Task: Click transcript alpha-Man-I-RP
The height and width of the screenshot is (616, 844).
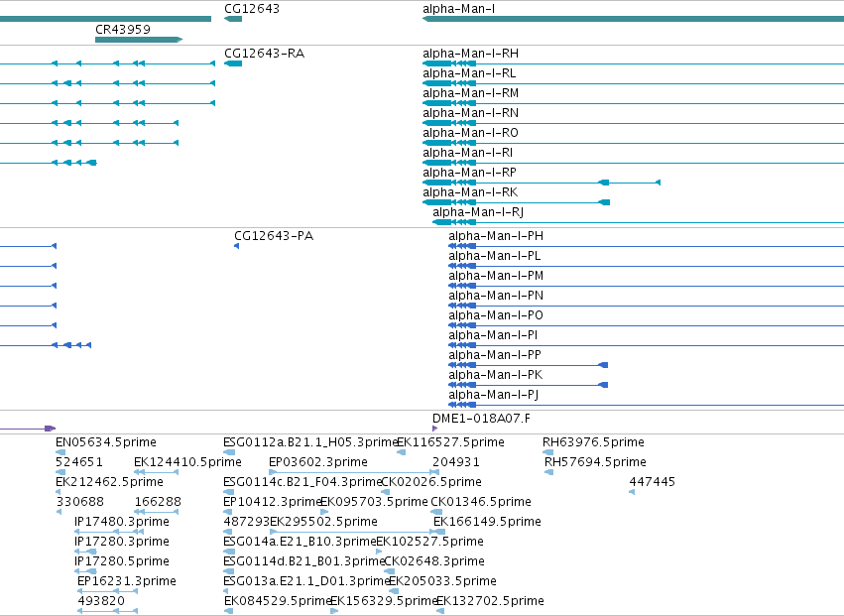Action: (542, 183)
